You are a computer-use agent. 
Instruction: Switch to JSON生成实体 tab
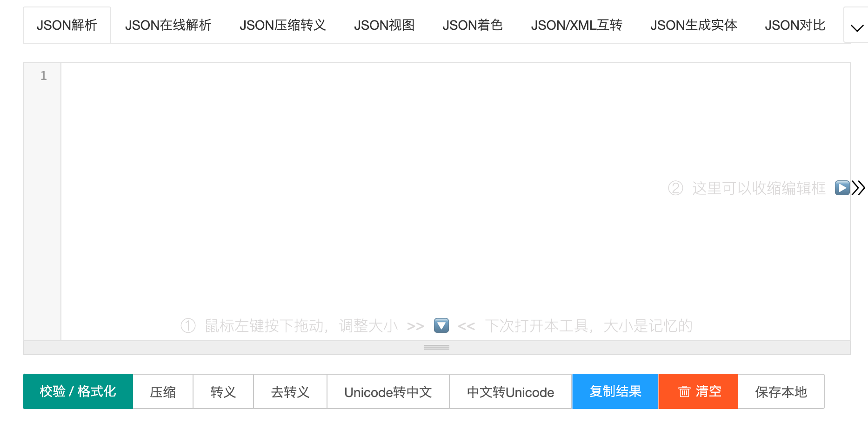[x=694, y=25]
